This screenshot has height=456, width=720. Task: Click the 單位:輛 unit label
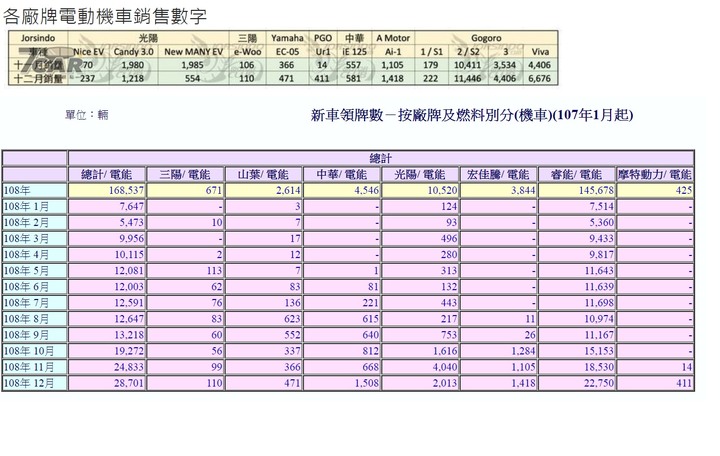tap(87, 114)
